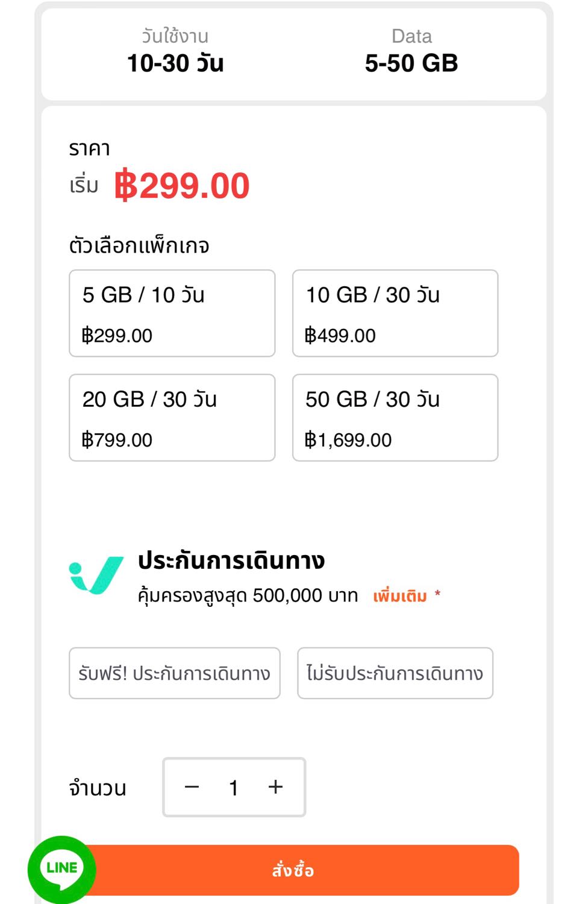Select the 10 GB / 30 วัน package
Screen dimensions: 588x904
(x=395, y=313)
